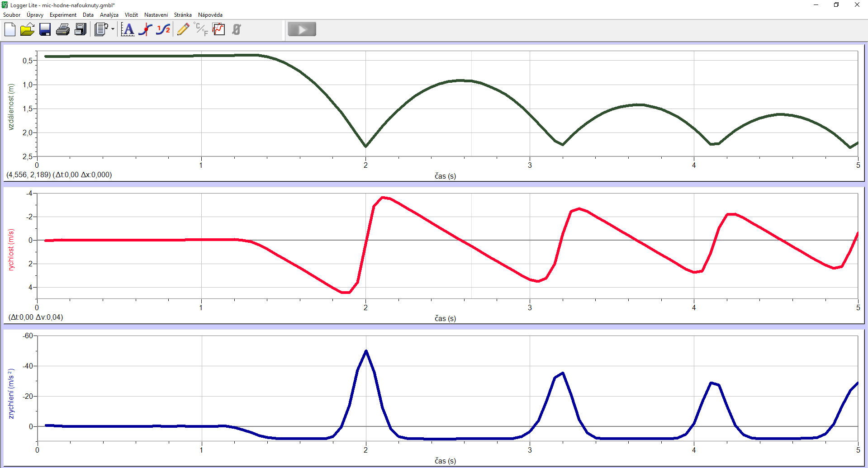This screenshot has height=468, width=868.
Task: Click the 'vzdálenost (m)' axis label
Action: [x=11, y=107]
